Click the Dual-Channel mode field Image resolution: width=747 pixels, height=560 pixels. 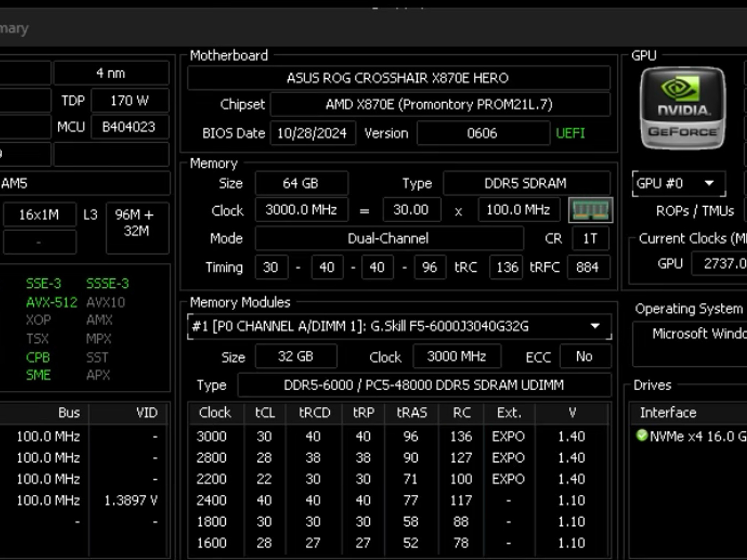coord(389,238)
